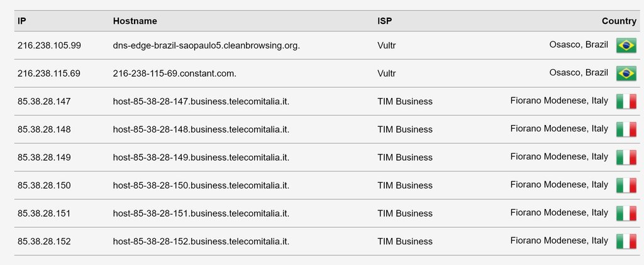This screenshot has height=265, width=644.
Task: Click Fiorano Modenese, Italy for 85.38.28.152
Action: coord(559,241)
